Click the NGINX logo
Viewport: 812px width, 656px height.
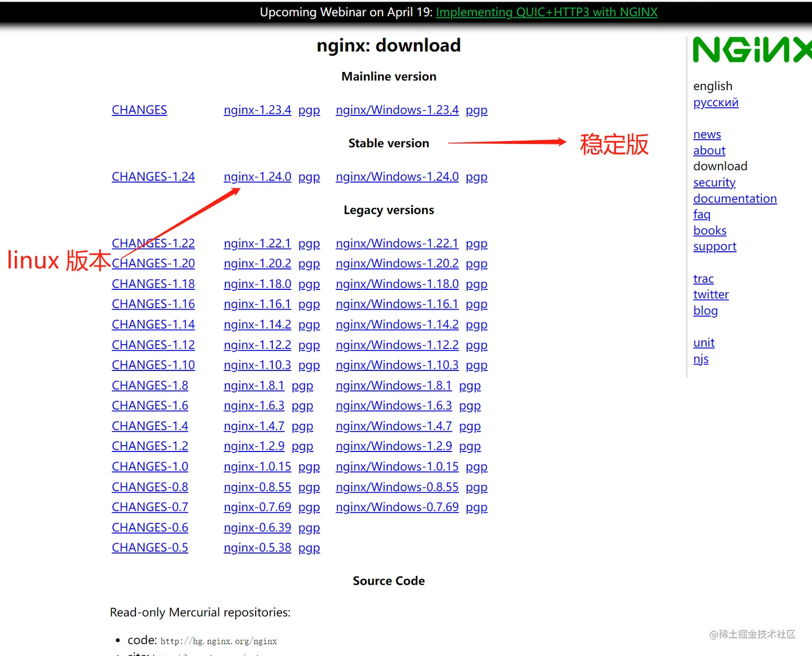pyautogui.click(x=752, y=50)
